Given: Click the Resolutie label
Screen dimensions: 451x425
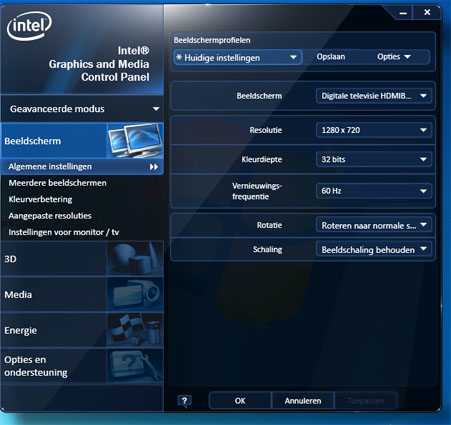Looking at the screenshot, I should pyautogui.click(x=266, y=130).
